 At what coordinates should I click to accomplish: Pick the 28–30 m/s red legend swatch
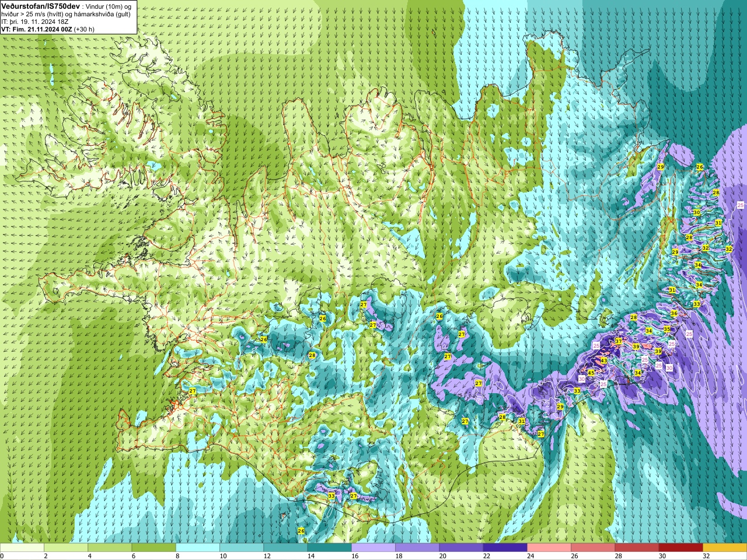tap(637, 548)
